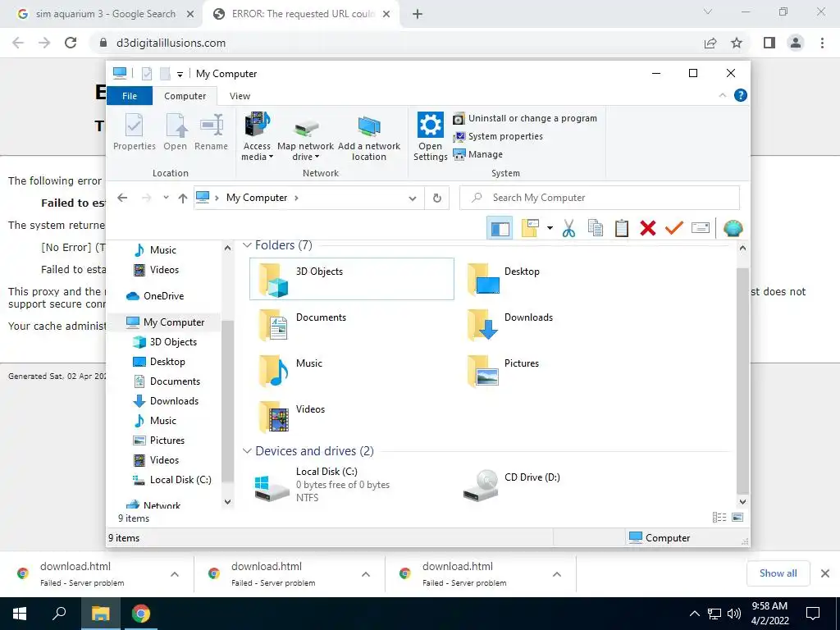Collapse the ribbon with the chevron
Screen dimensions: 840x630
point(722,95)
